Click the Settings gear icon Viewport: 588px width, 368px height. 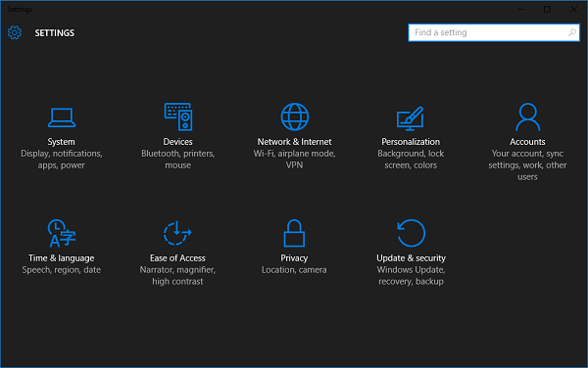tap(15, 32)
